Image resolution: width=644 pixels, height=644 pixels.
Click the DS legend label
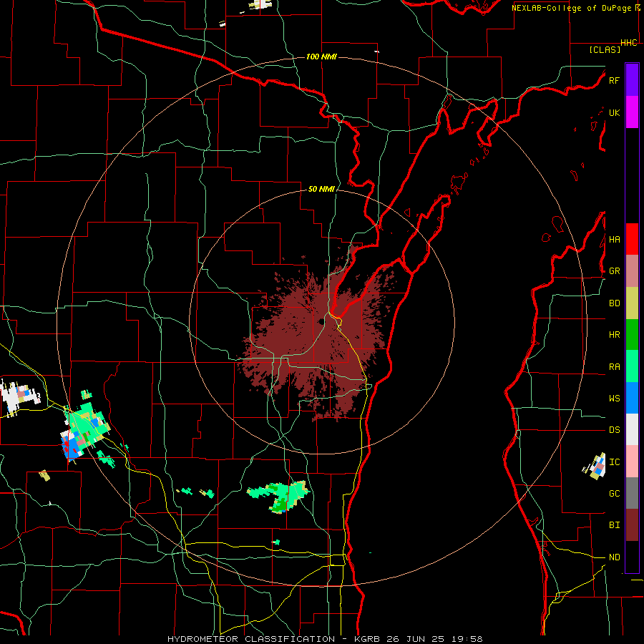coord(614,430)
